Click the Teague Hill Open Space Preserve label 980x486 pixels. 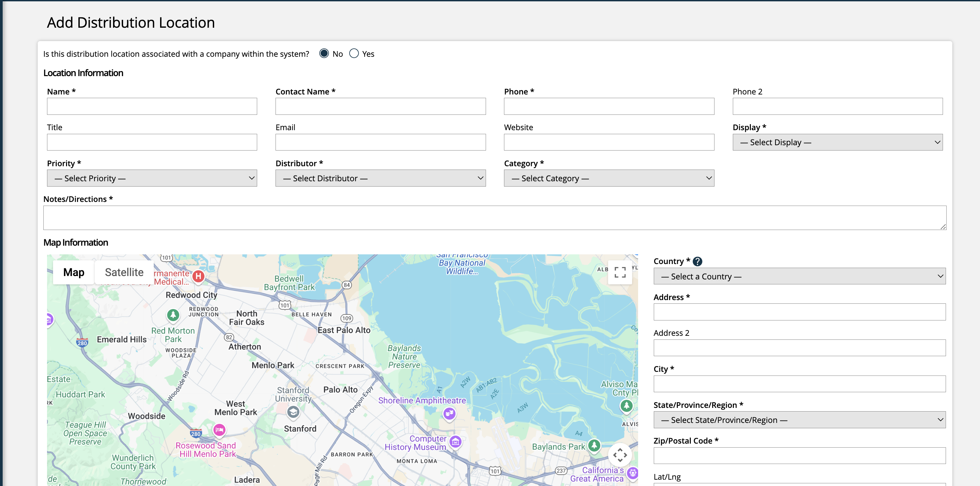point(85,433)
